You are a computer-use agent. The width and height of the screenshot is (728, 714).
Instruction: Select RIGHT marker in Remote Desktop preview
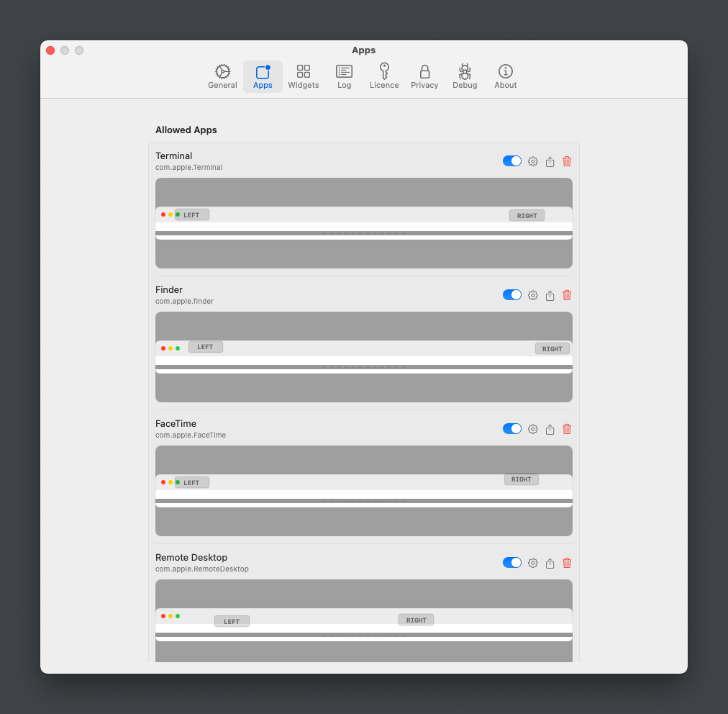coord(416,620)
